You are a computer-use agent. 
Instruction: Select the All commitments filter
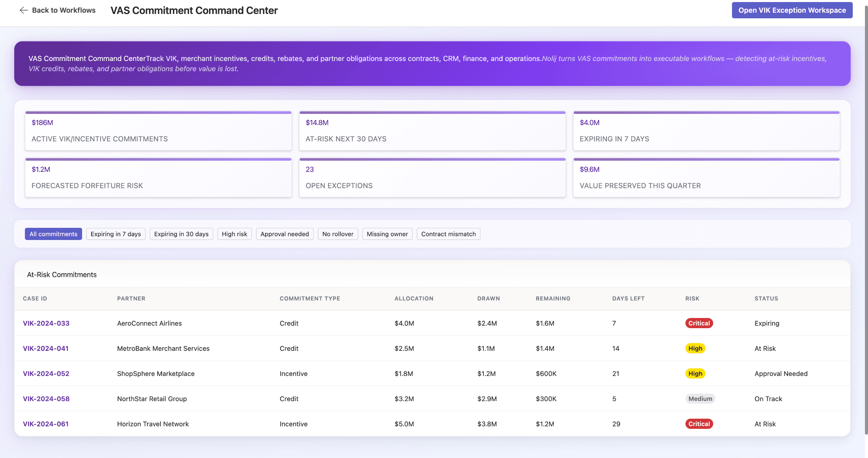tap(53, 234)
